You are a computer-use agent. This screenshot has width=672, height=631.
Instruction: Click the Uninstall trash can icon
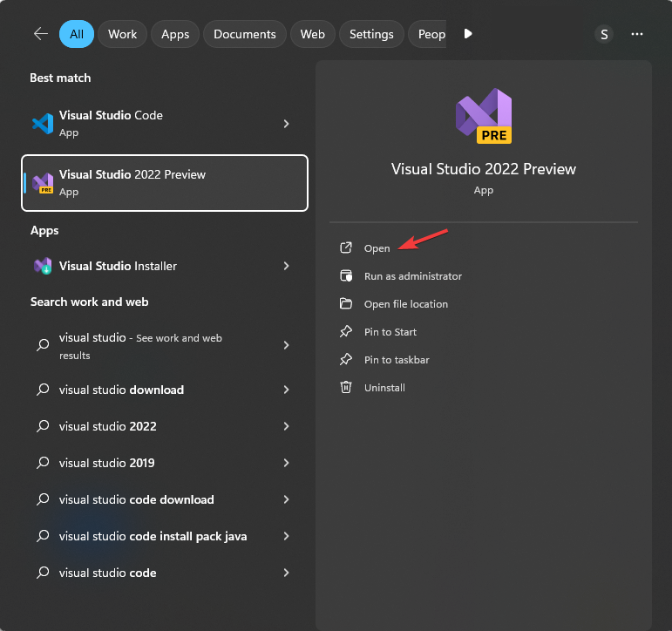pos(346,387)
